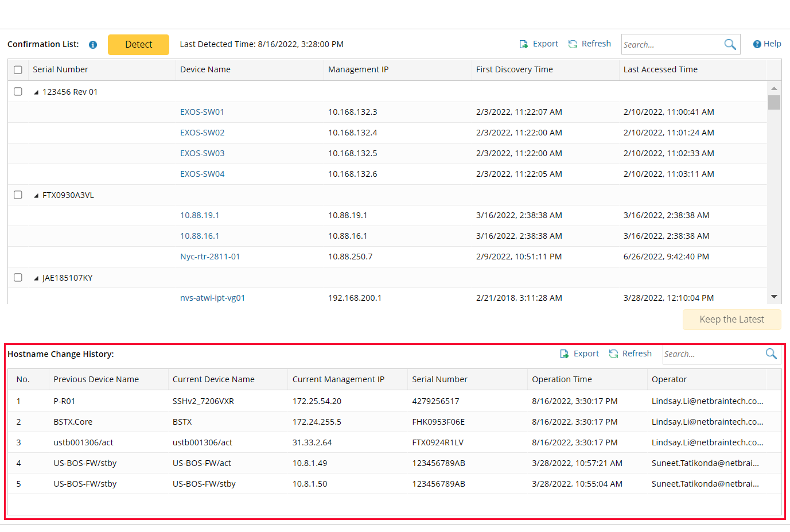Click magnifier icon in Hostname history search
Screen dimensions: 790x532
click(771, 354)
